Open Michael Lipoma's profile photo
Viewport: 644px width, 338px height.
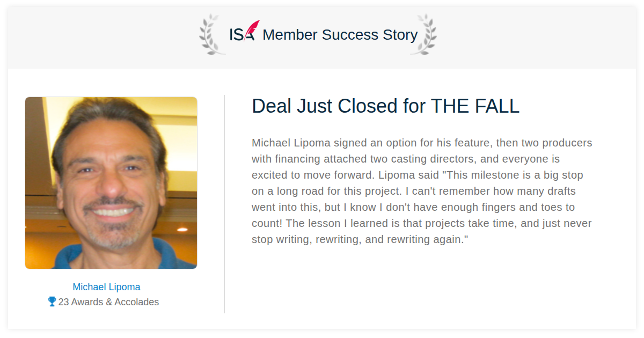click(x=111, y=183)
